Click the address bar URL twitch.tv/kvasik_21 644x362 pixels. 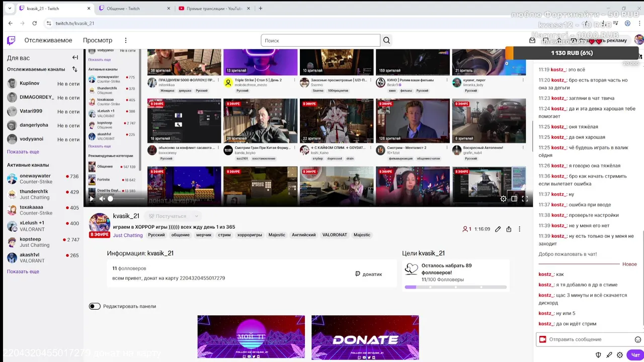[74, 23]
